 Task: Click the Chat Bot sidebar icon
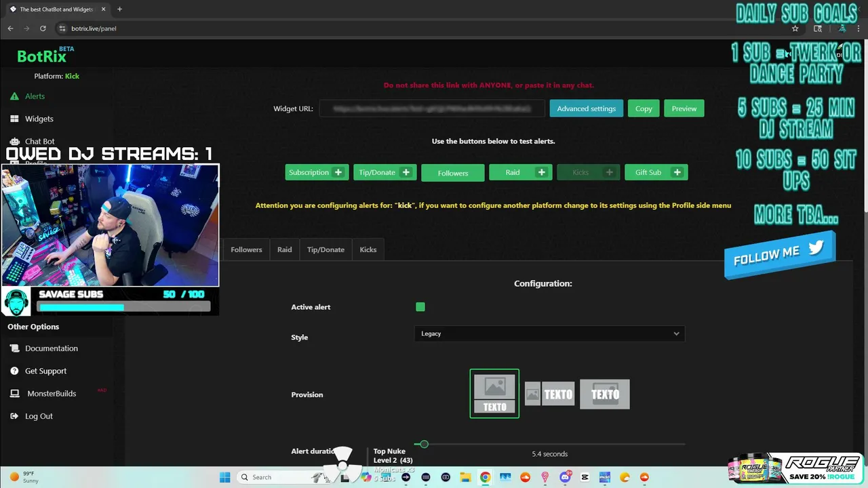point(14,141)
